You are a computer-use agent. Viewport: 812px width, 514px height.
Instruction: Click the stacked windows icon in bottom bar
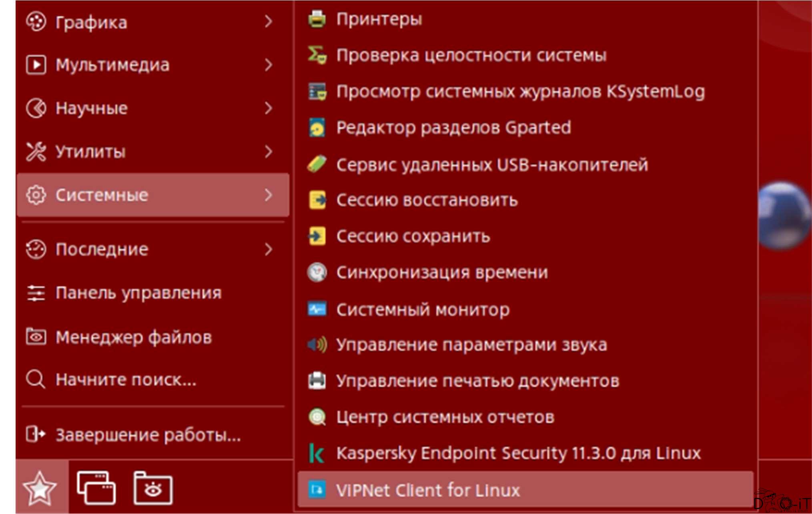point(96,488)
